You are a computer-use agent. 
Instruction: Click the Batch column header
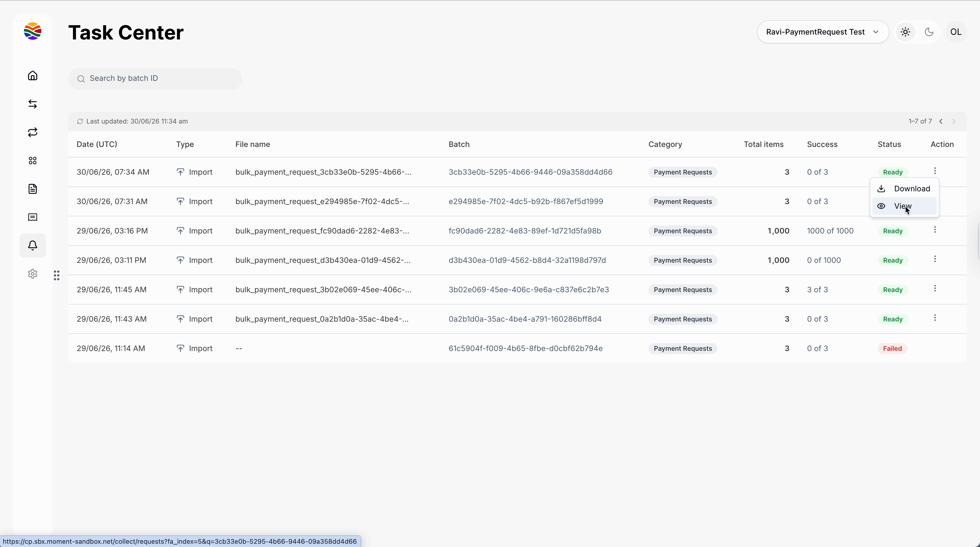pyautogui.click(x=459, y=144)
